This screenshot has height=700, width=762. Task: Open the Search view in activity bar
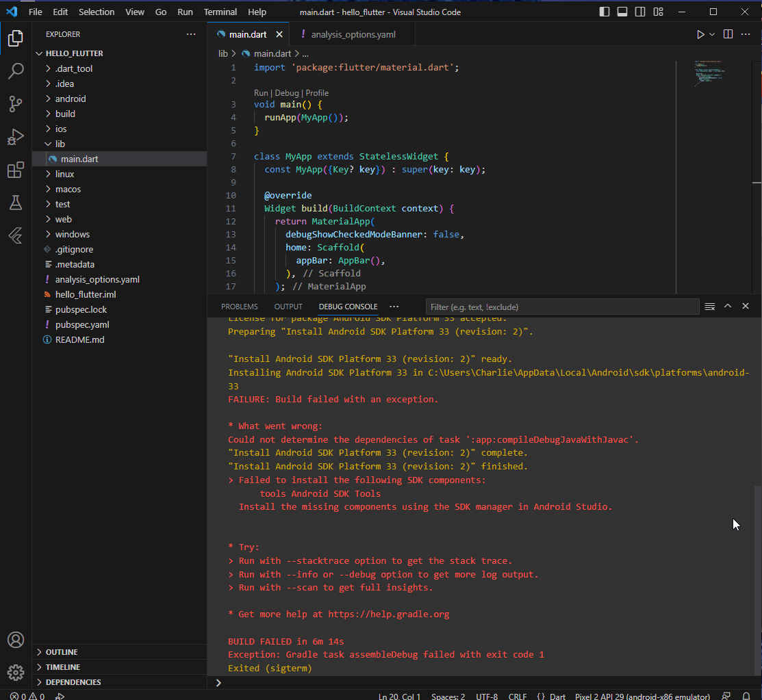pos(16,71)
